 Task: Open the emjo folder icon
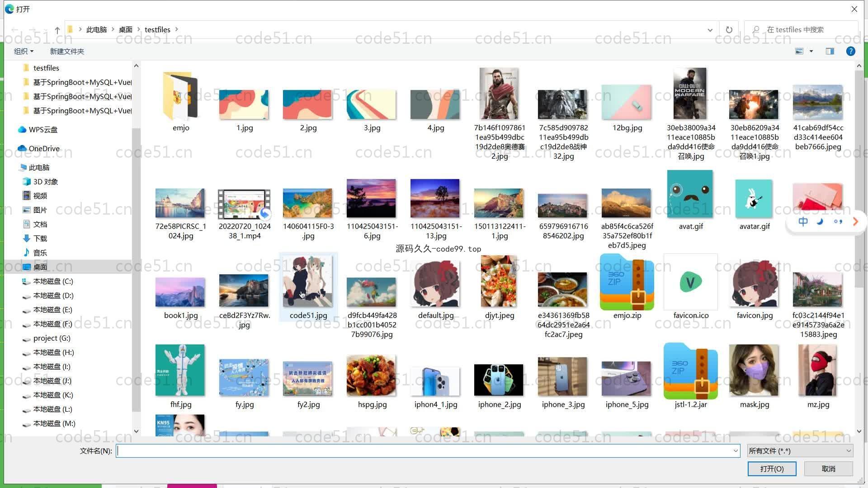180,96
